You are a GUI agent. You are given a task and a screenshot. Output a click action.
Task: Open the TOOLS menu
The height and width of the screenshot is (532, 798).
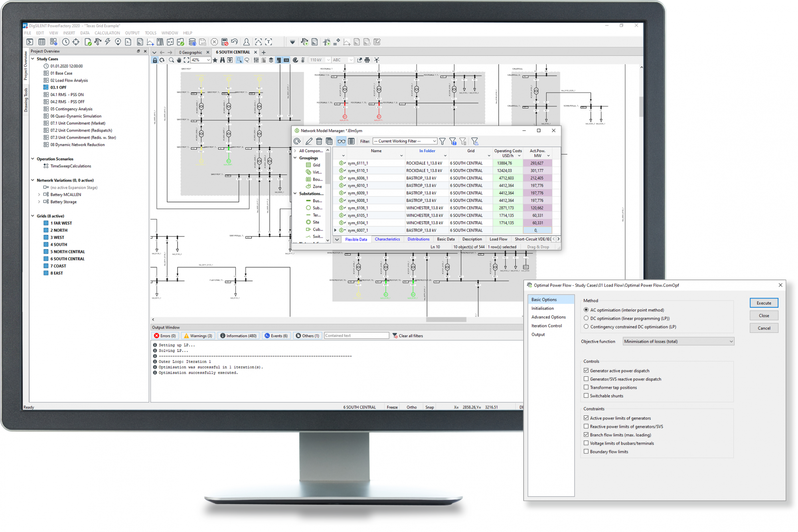pyautogui.click(x=150, y=33)
